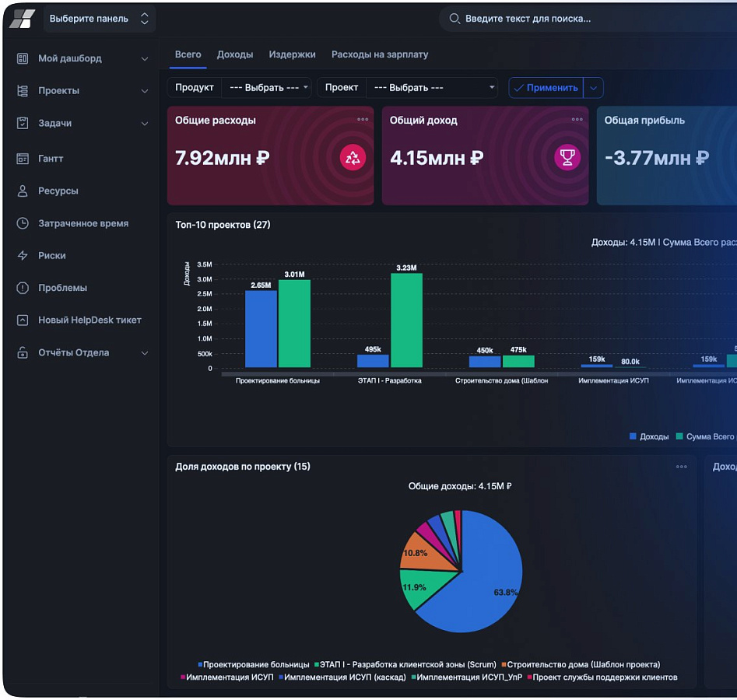The image size is (737, 700).
Task: Open Проблемы in the sidebar
Action: coord(62,288)
